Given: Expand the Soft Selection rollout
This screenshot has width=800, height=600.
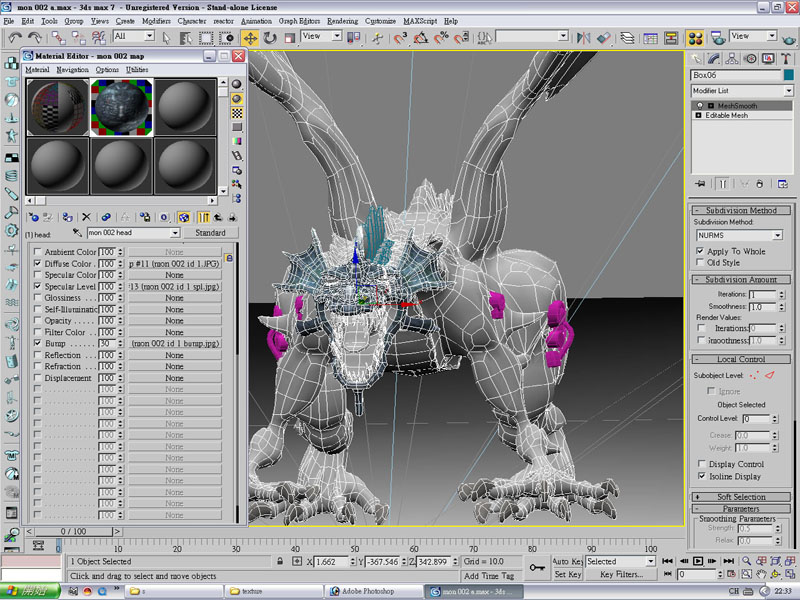Looking at the screenshot, I should click(741, 497).
